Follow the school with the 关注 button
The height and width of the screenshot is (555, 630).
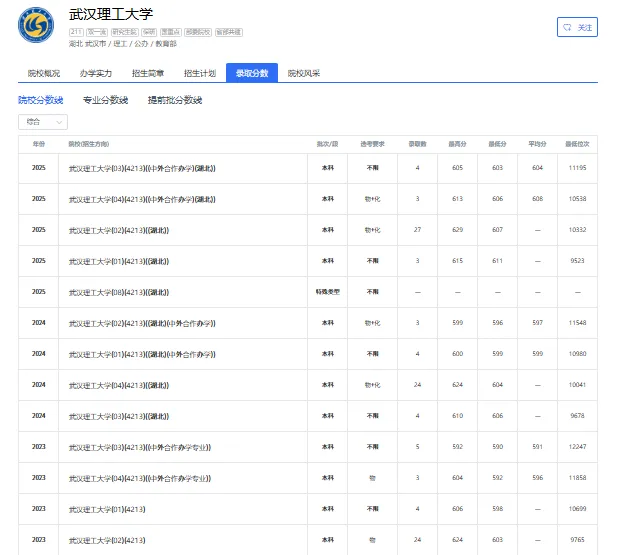point(577,27)
